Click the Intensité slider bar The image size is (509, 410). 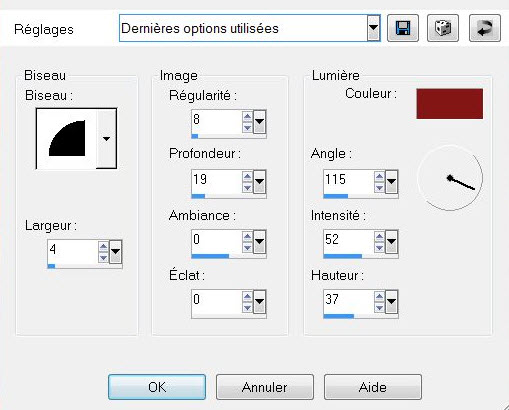(361, 256)
